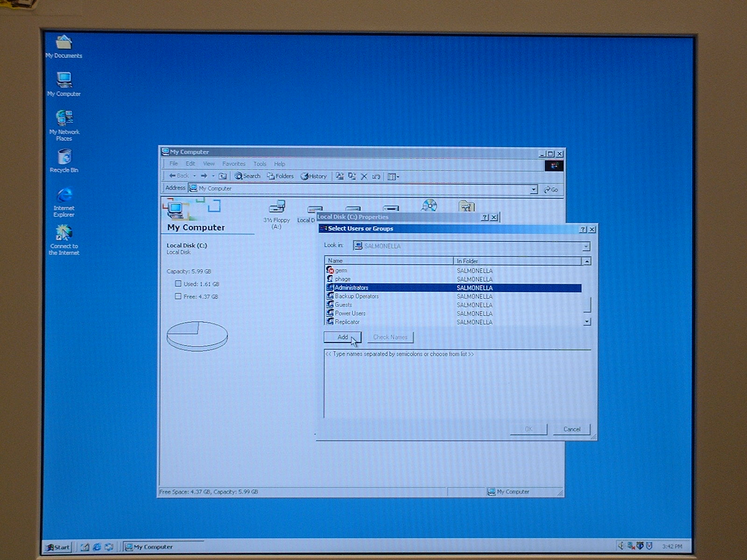Open the Address bar dropdown arrow
747x560 pixels.
533,189
